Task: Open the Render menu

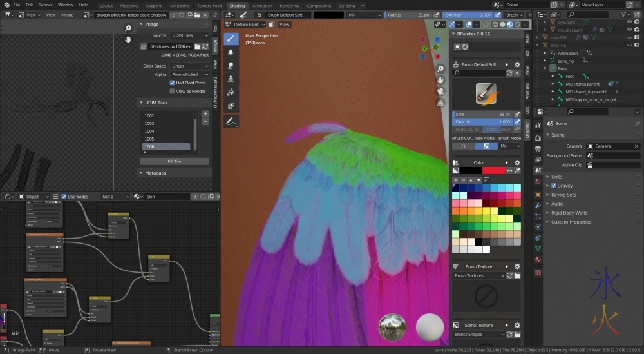Action: coord(45,5)
